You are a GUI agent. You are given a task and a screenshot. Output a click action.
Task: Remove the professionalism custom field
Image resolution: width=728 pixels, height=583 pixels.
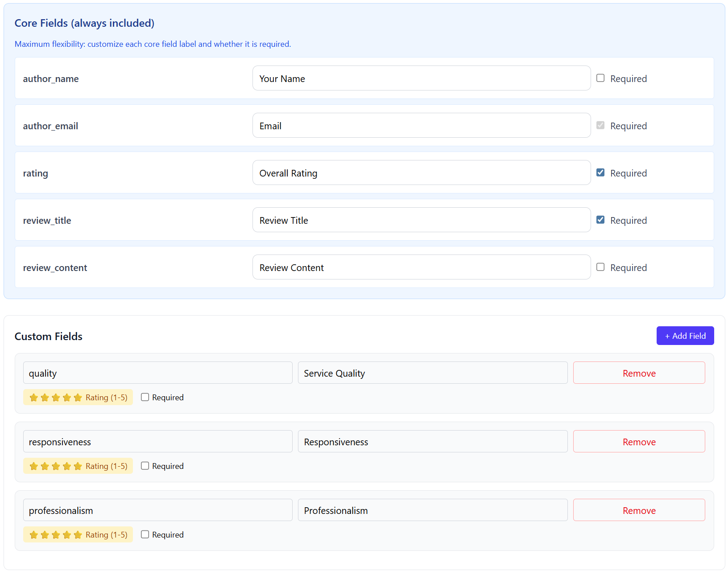tap(639, 510)
